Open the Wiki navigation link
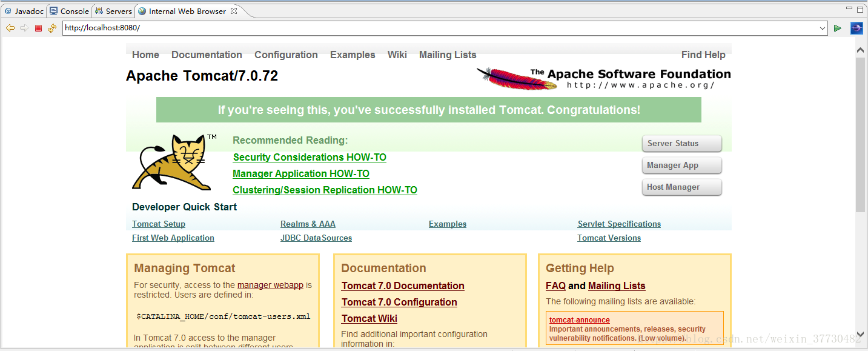Image resolution: width=868 pixels, height=351 pixels. (397, 55)
